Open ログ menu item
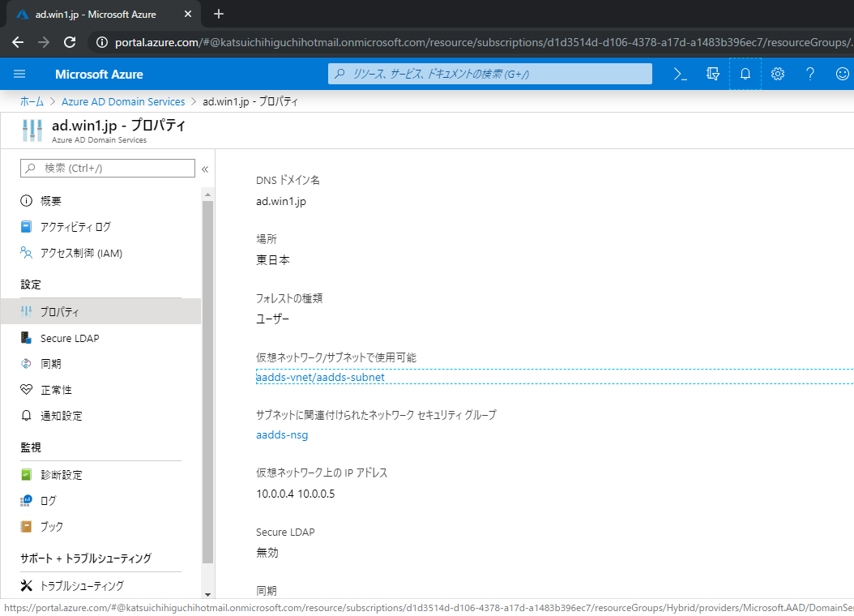 point(101,501)
